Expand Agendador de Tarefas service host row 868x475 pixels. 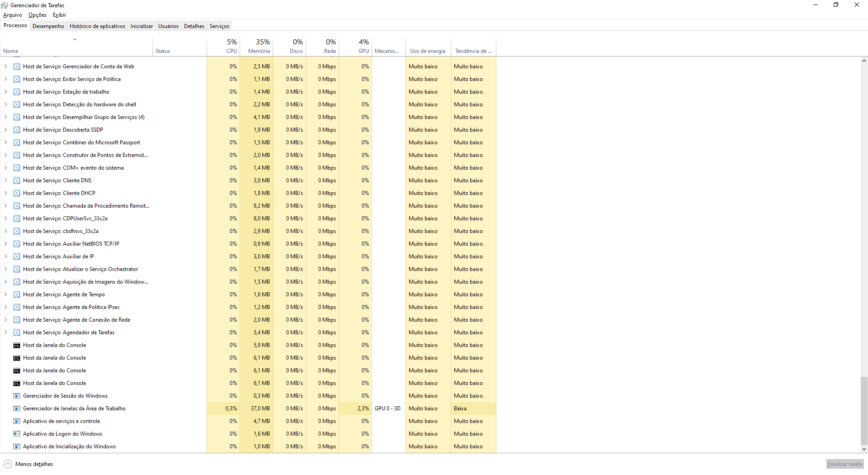[x=6, y=332]
